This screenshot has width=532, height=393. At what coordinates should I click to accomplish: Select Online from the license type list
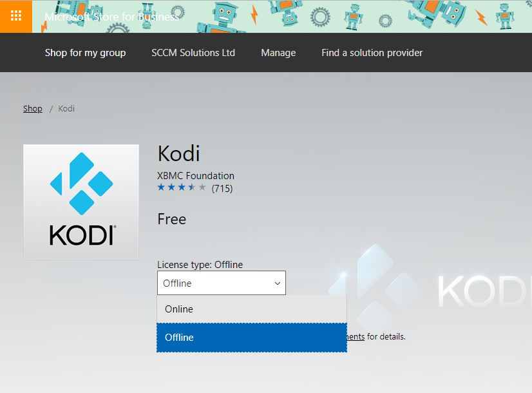[179, 309]
